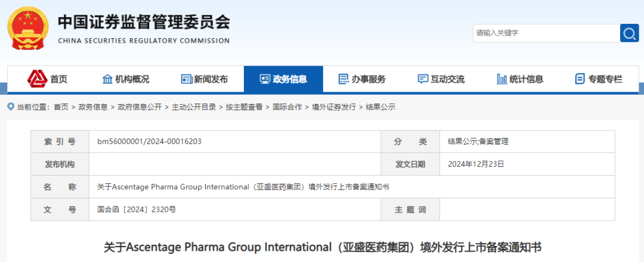Click the 发文日期 label cell
This screenshot has height=262, width=644.
[410, 164]
